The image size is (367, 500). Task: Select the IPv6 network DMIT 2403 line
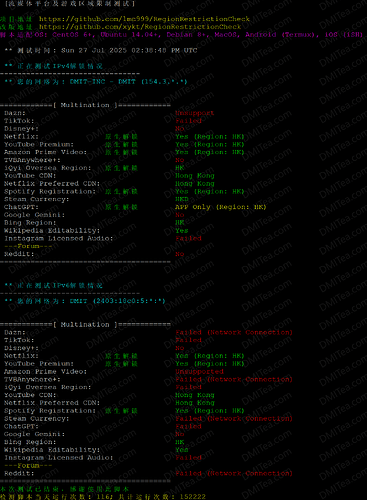85,301
